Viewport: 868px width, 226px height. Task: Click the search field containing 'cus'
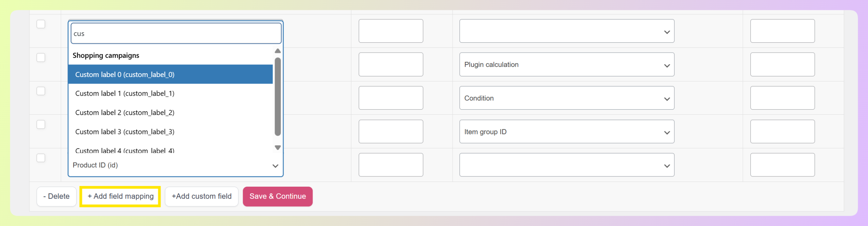(176, 34)
